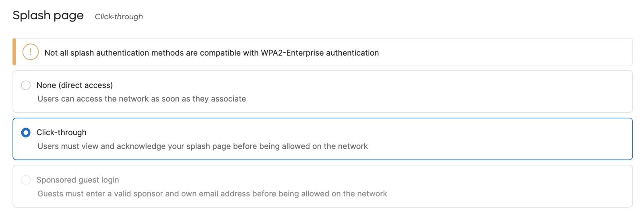Click the 'None (direct access)' option label
Image resolution: width=644 pixels, height=212 pixels.
74,85
